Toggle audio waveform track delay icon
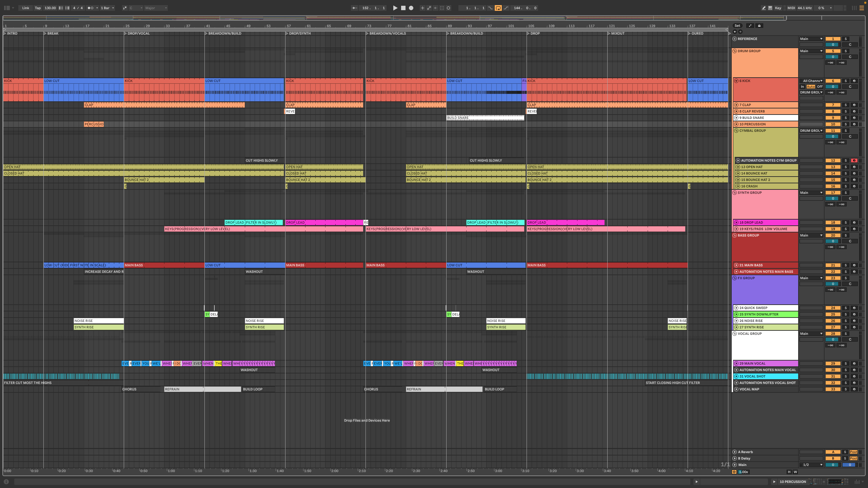The width and height of the screenshot is (868, 488). click(x=734, y=472)
